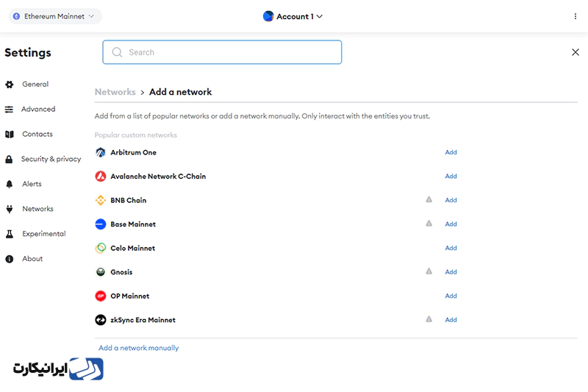This screenshot has height=392, width=588.
Task: Add the Gnosis network
Action: [x=451, y=272]
